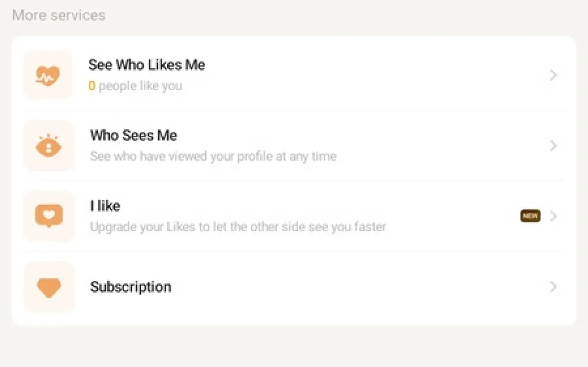Click "See who have viewed your profile" description
The height and width of the screenshot is (367, 588).
(213, 156)
